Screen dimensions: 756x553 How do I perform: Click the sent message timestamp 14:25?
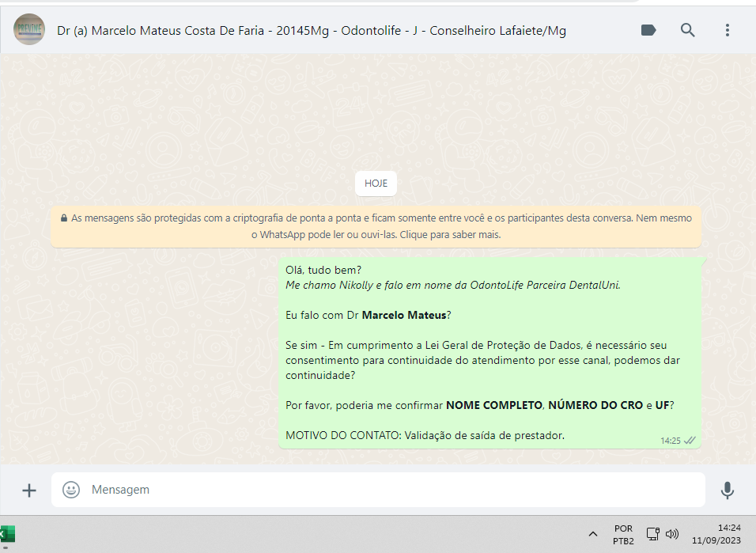point(670,441)
